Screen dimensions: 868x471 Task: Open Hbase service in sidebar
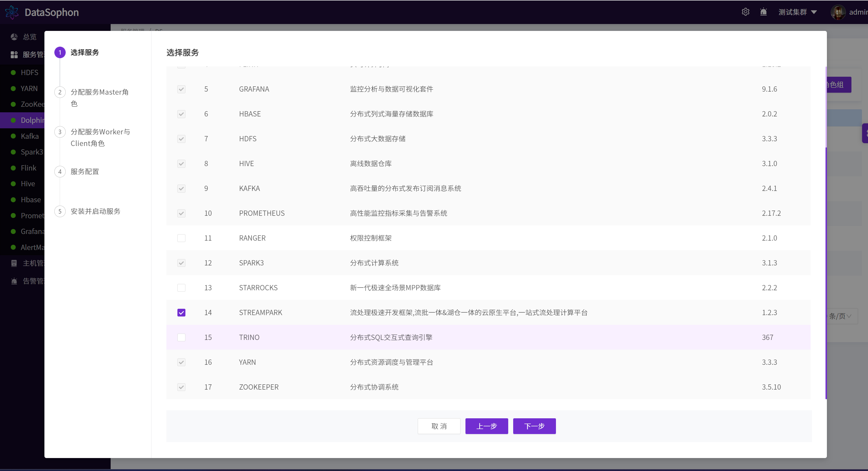click(x=31, y=199)
